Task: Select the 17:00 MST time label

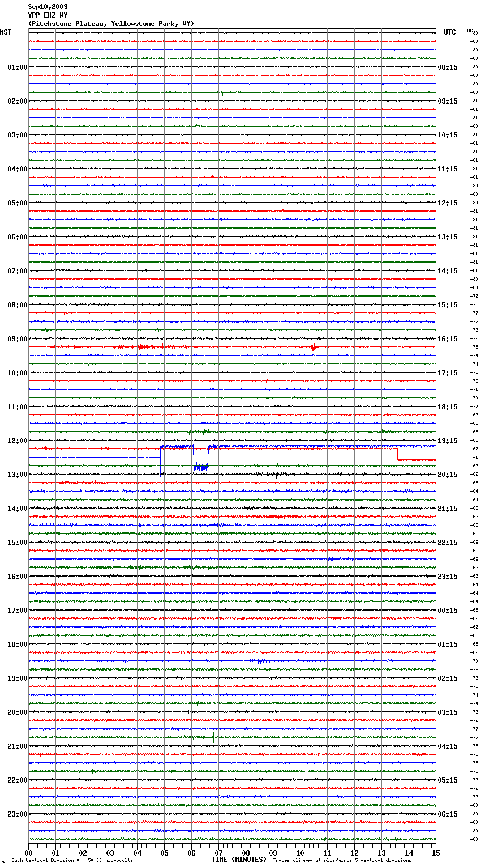Action: (x=18, y=611)
